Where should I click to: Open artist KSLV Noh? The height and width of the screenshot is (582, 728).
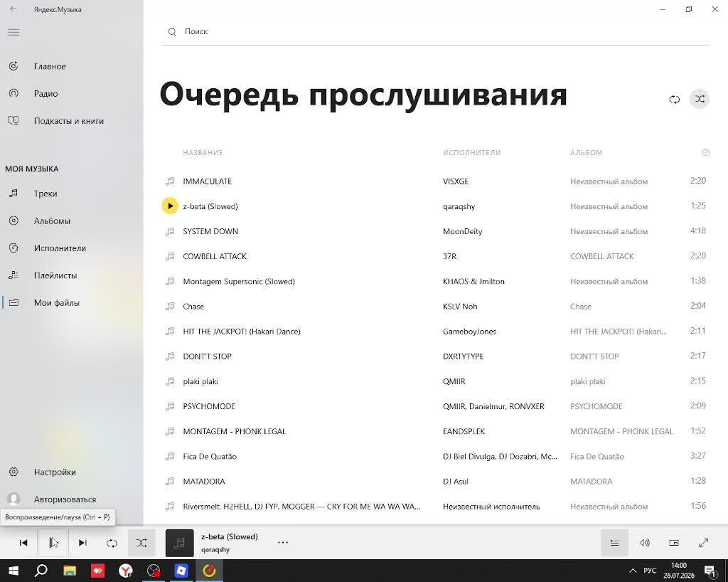(x=460, y=306)
